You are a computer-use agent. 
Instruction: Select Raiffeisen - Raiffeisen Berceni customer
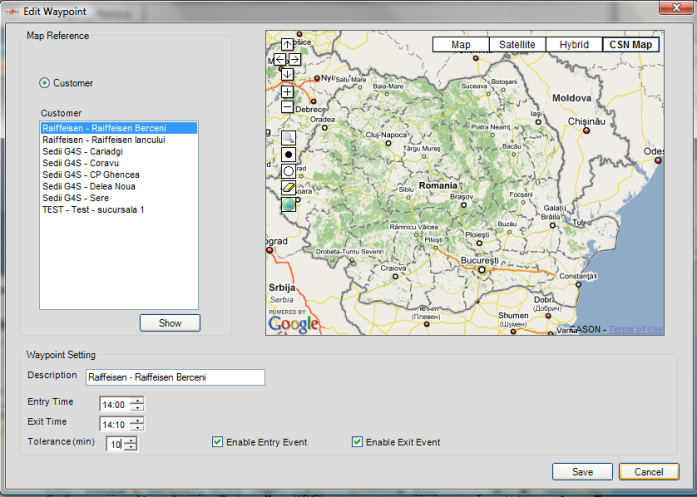(x=119, y=128)
